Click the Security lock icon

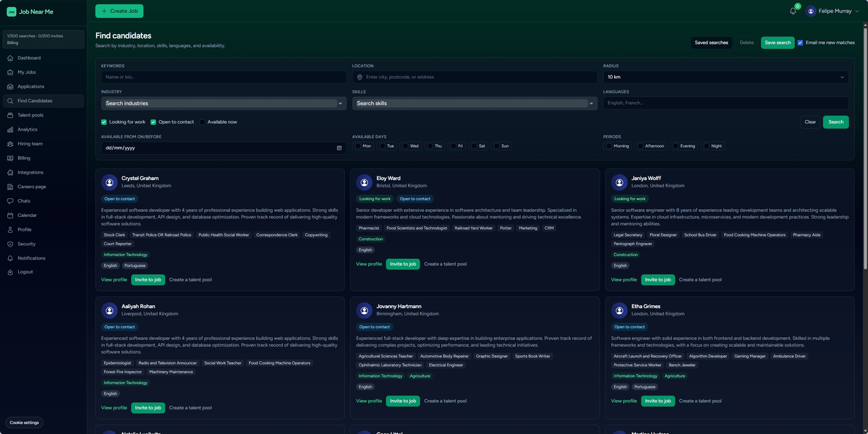10,244
